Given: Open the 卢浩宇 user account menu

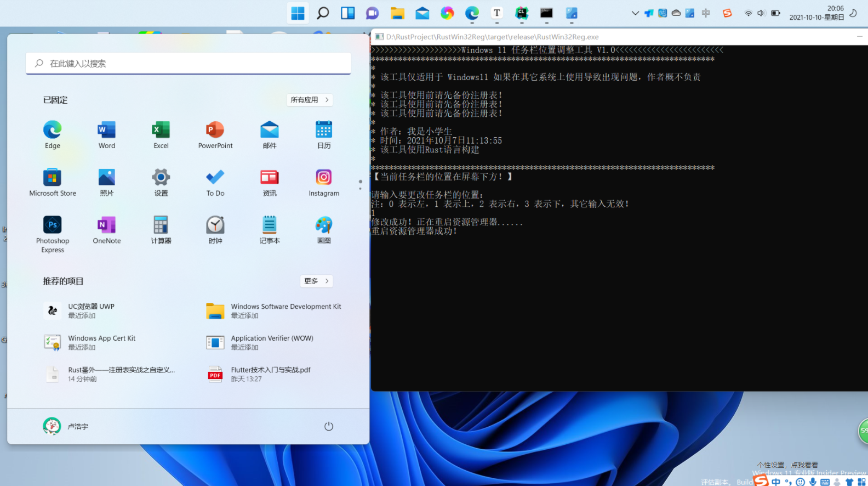Looking at the screenshot, I should pos(66,426).
